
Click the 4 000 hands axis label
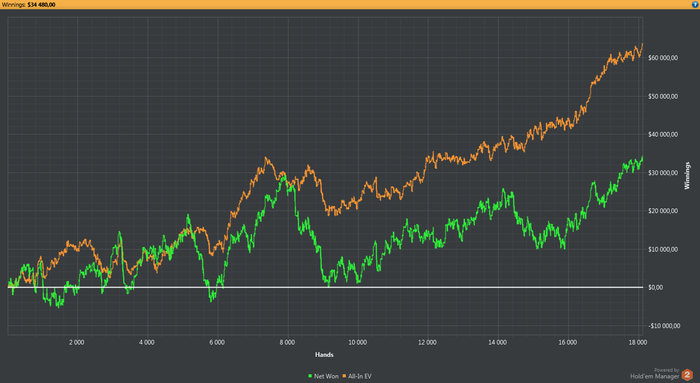pos(146,342)
